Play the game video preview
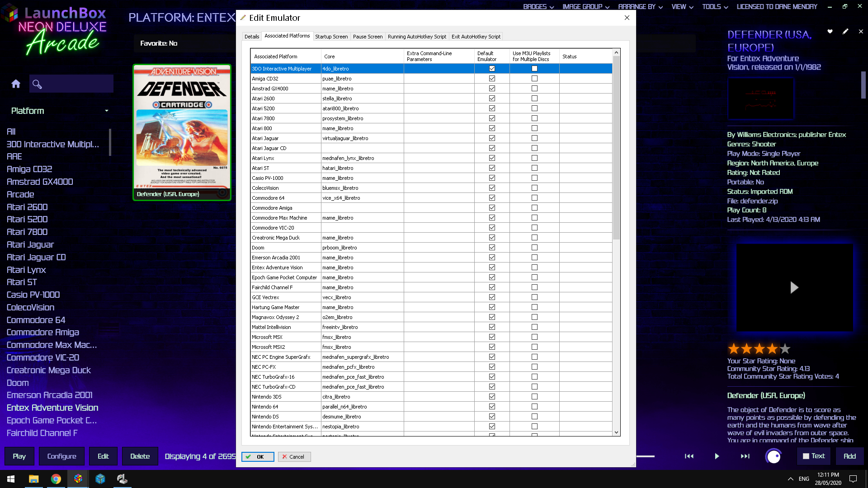 click(794, 287)
